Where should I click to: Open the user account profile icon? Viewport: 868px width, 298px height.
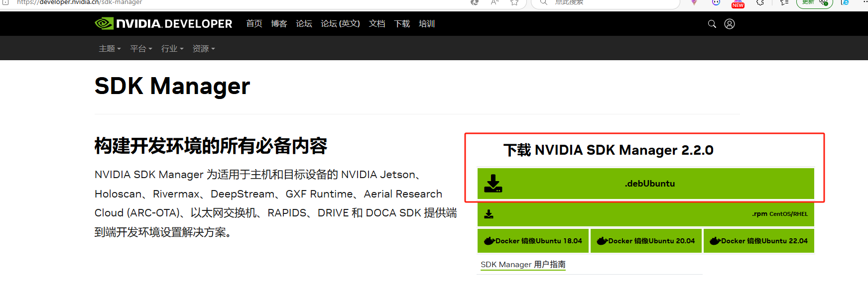(x=730, y=24)
